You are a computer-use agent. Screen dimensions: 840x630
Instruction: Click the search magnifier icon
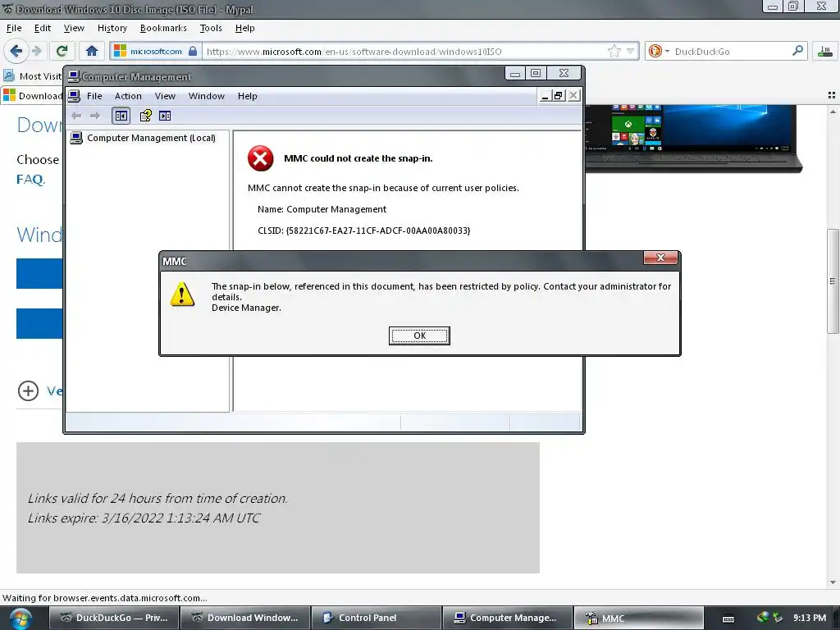[797, 51]
